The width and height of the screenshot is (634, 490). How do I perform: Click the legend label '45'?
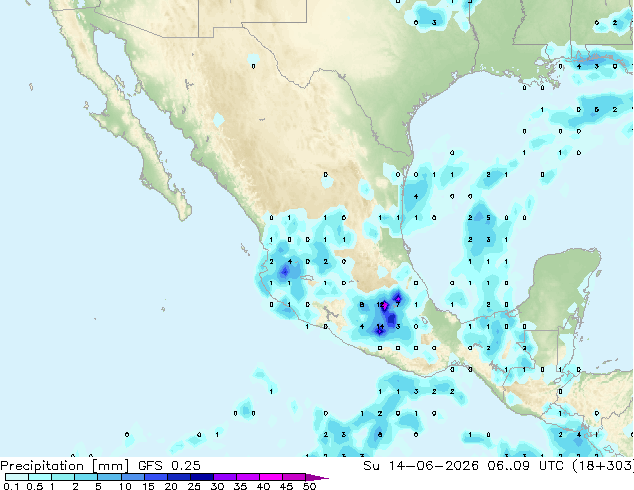286,486
